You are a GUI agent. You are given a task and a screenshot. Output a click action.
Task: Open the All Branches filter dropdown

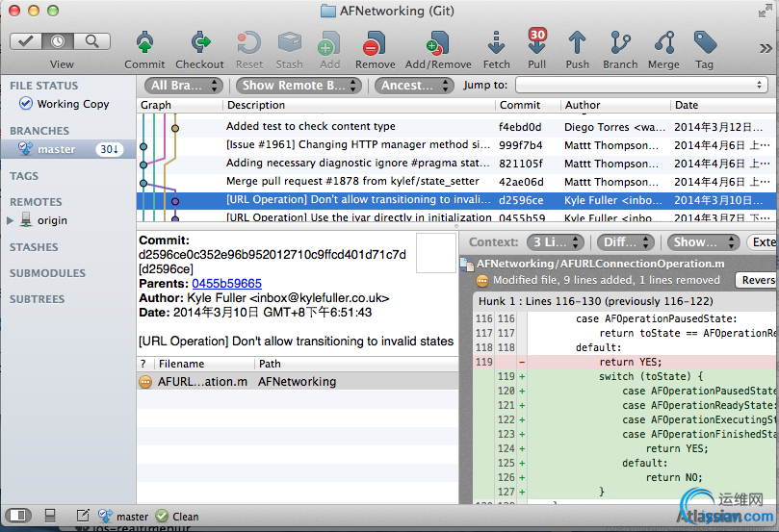point(183,86)
